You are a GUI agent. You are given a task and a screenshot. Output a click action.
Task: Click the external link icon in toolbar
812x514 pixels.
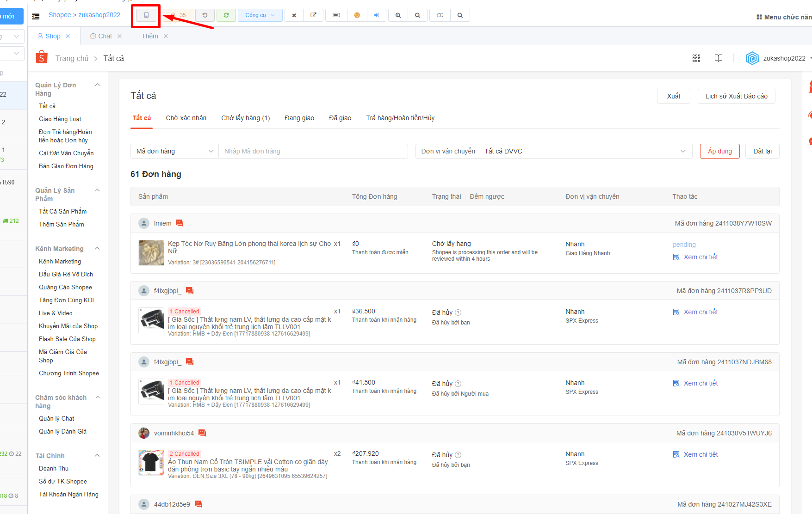click(313, 15)
